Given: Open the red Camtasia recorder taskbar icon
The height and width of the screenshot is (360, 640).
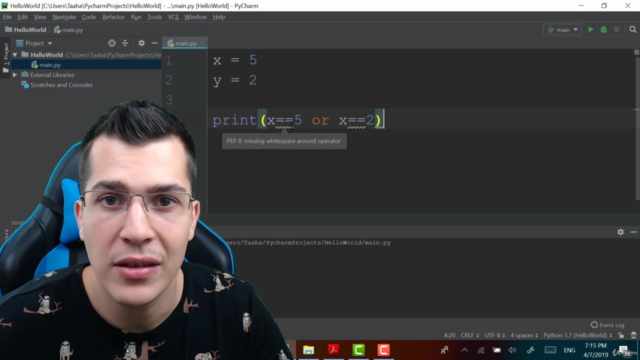Looking at the screenshot, I should (383, 350).
